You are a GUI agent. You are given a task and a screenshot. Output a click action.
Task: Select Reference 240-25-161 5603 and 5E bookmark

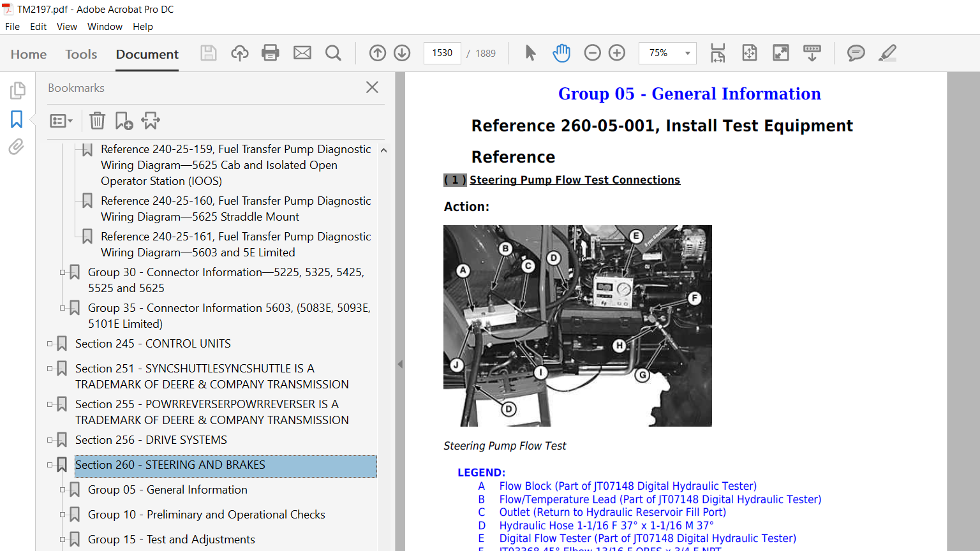click(235, 244)
